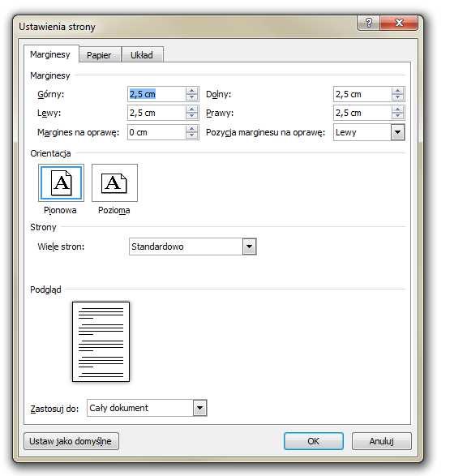Decrease the Lewy margin with down arrow
The height and width of the screenshot is (476, 450).
[191, 116]
